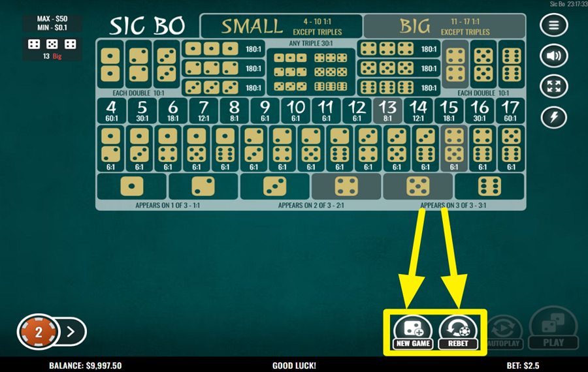Bet on Small 4-10
This screenshot has width=588, height=372.
coord(281,26)
